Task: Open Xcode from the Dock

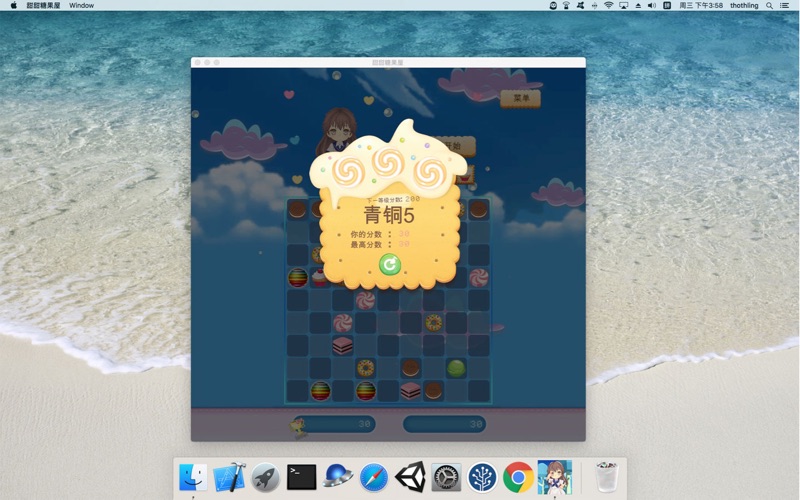Action: pos(229,477)
